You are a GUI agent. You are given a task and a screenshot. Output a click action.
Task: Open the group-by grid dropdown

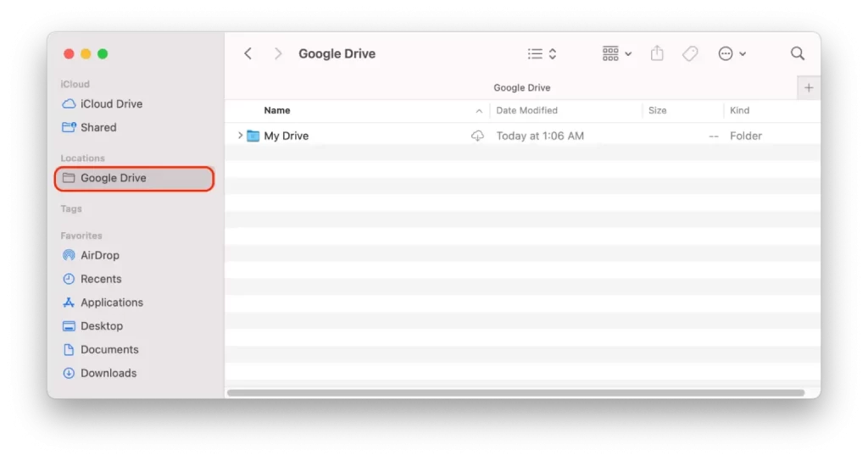[617, 53]
